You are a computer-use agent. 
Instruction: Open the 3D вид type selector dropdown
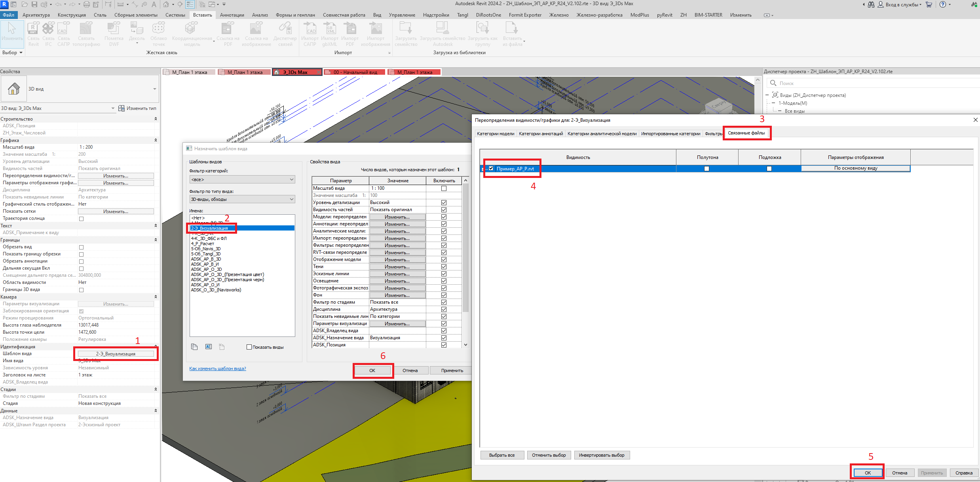click(80, 89)
